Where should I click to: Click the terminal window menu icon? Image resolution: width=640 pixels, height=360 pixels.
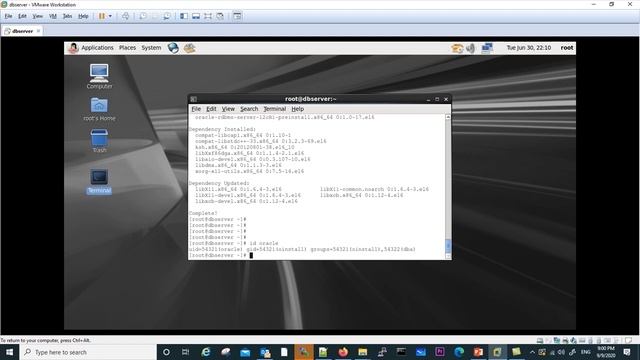click(x=193, y=99)
